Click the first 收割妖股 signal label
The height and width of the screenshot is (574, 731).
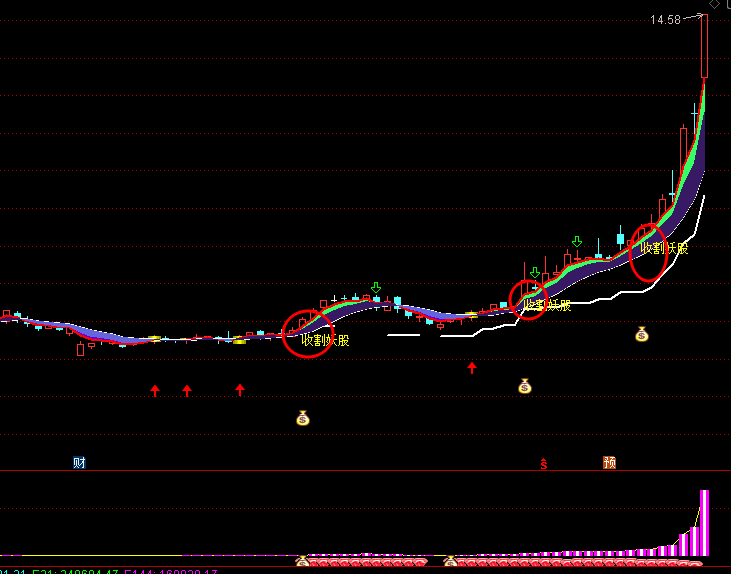pyautogui.click(x=325, y=340)
